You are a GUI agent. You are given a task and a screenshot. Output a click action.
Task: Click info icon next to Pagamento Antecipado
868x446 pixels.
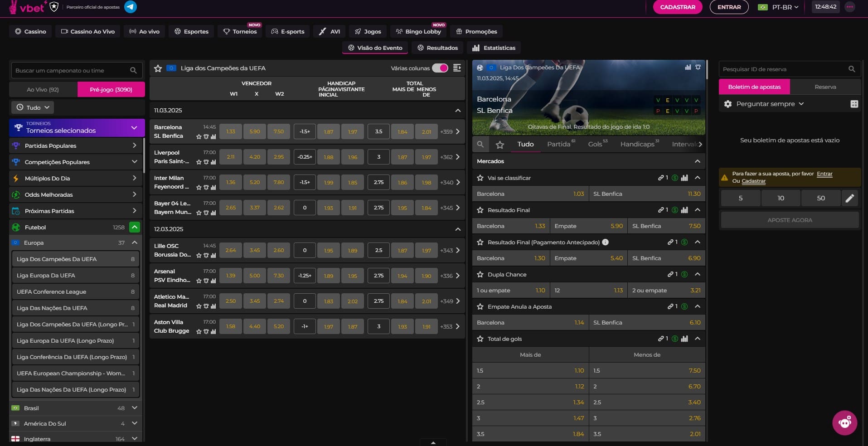(605, 242)
